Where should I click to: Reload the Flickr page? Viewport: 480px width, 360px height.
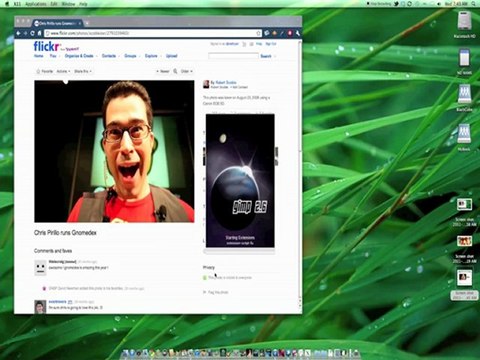32,33
